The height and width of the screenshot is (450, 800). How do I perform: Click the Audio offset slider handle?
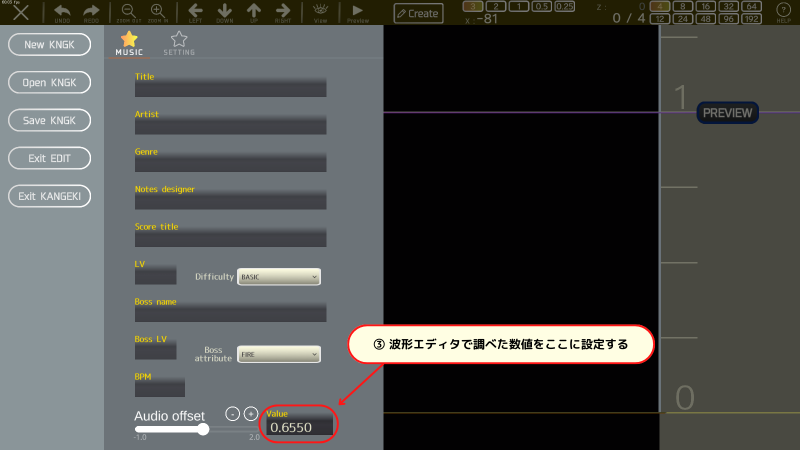(x=203, y=429)
